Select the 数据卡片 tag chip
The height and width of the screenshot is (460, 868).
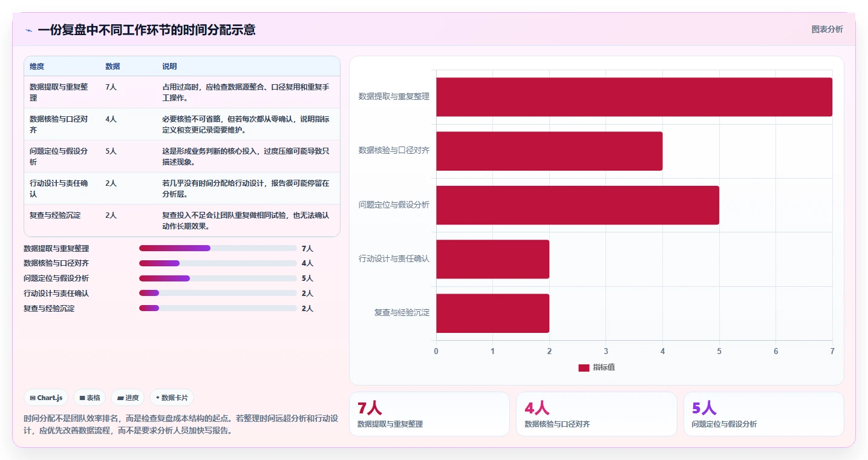[x=172, y=398]
